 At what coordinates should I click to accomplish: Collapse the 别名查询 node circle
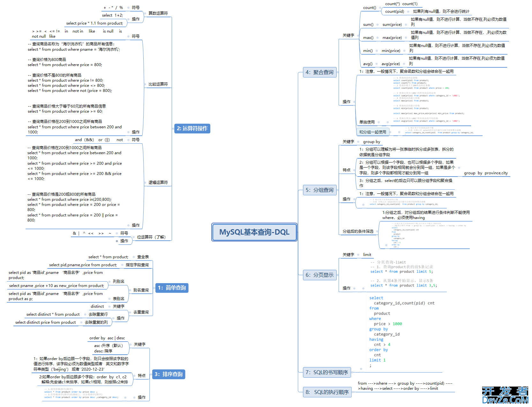coord(130,290)
